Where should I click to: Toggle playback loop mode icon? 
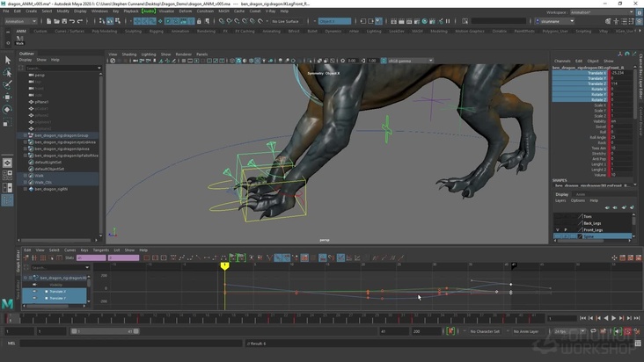594,331
